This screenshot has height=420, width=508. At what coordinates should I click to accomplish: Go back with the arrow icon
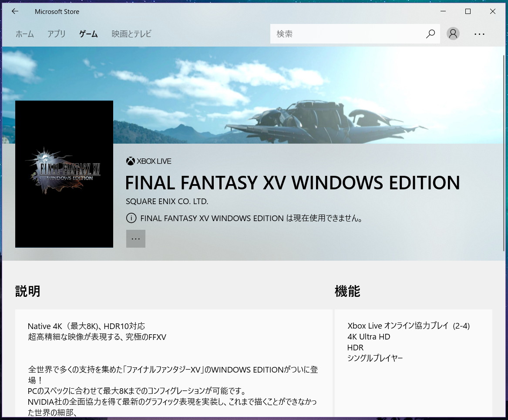[15, 11]
